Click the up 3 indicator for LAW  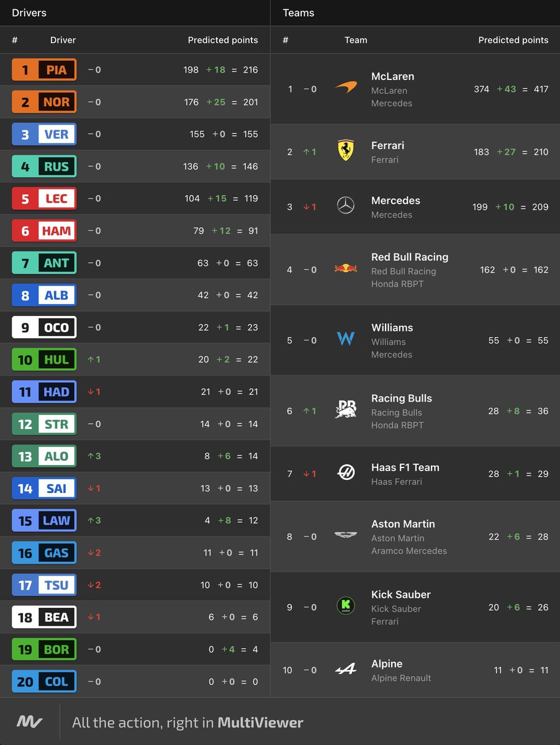coord(94,521)
